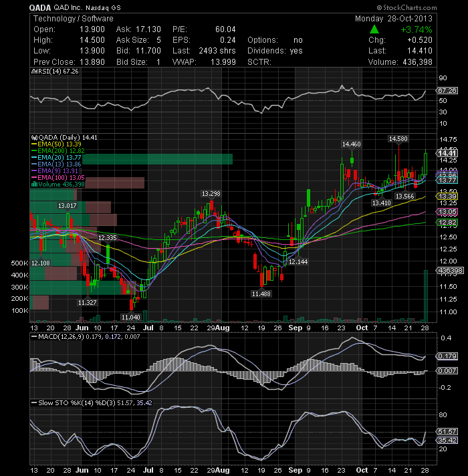This screenshot has height=476, width=468.
Task: Click the VWAP value 13.999
Action: (223, 62)
